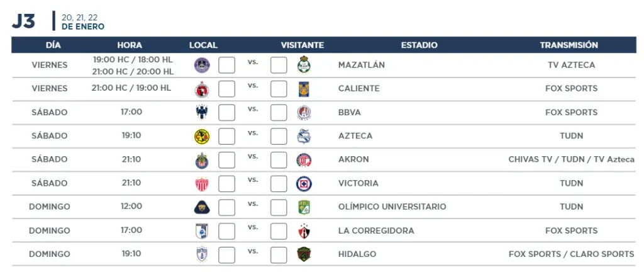This screenshot has width=644, height=272.
Task: Click the Club América yellow crest
Action: click(202, 137)
